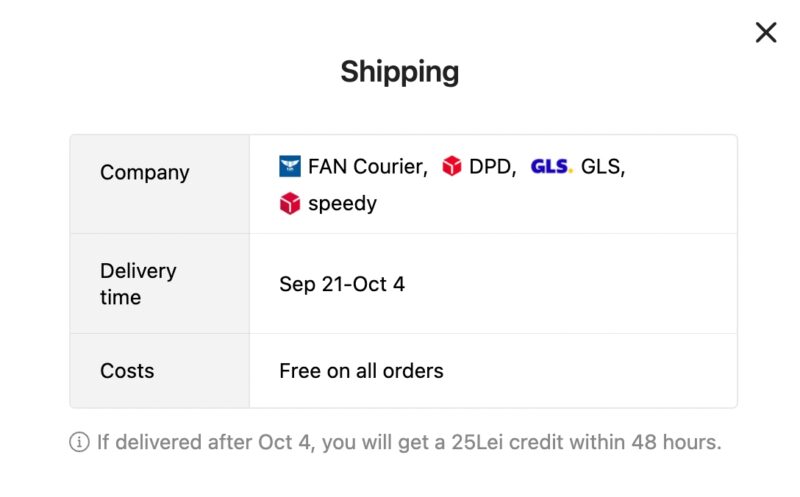Click the speedy red cube logo

[x=290, y=204]
